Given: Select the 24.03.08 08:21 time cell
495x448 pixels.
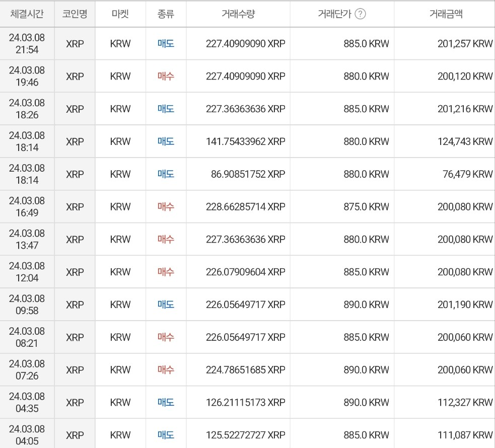Looking at the screenshot, I should pos(27,337).
